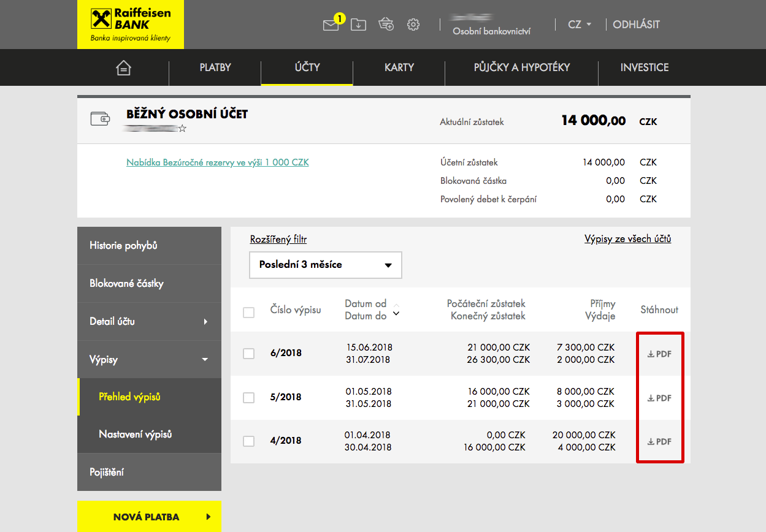The width and height of the screenshot is (766, 532).
Task: Open the CZ language dropdown
Action: [580, 25]
